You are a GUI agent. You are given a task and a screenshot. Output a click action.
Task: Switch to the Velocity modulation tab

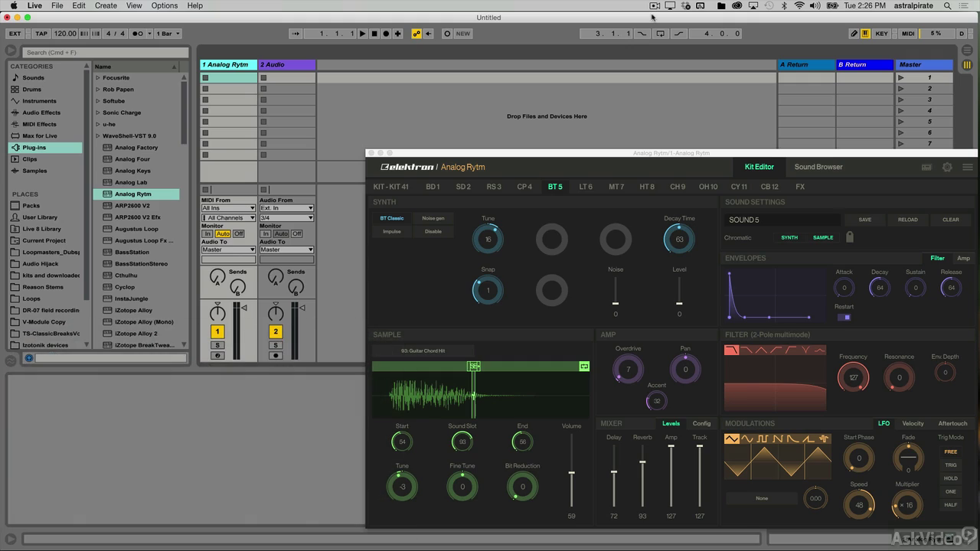point(913,423)
